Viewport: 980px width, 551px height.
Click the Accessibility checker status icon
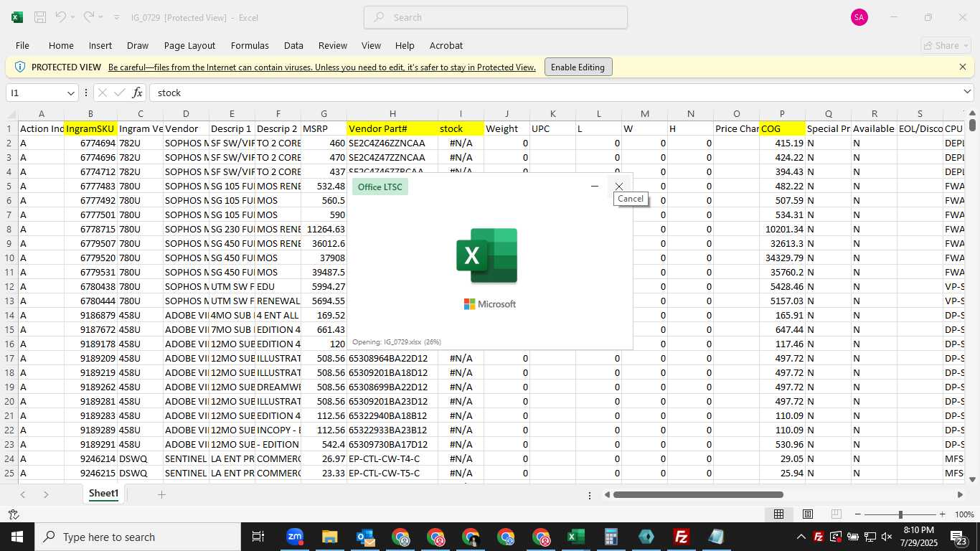point(13,514)
